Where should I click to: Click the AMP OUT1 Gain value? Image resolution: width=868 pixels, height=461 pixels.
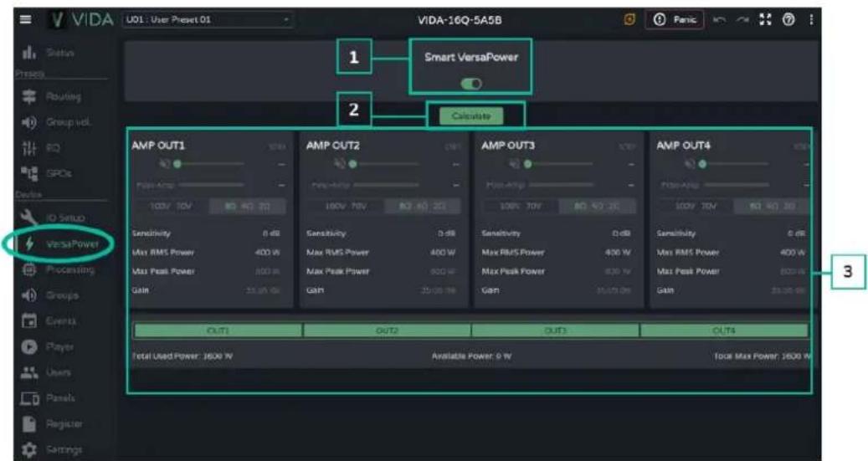262,290
